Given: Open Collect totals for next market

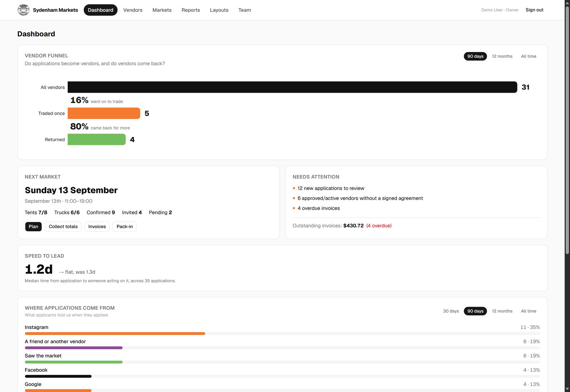Looking at the screenshot, I should (63, 227).
